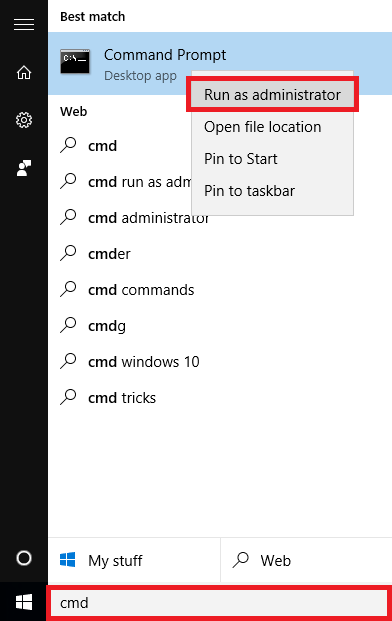The height and width of the screenshot is (621, 392).
Task: Open the Windows Start button
Action: click(24, 603)
